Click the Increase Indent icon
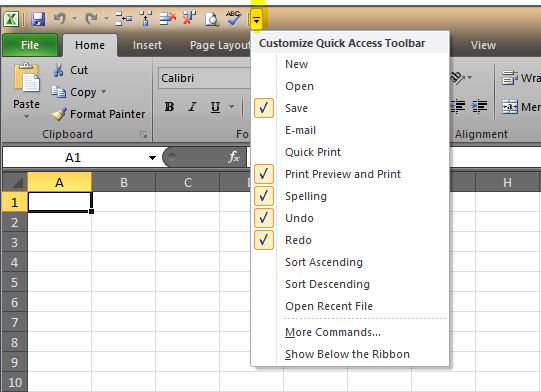The height and width of the screenshot is (392, 541). (480, 107)
